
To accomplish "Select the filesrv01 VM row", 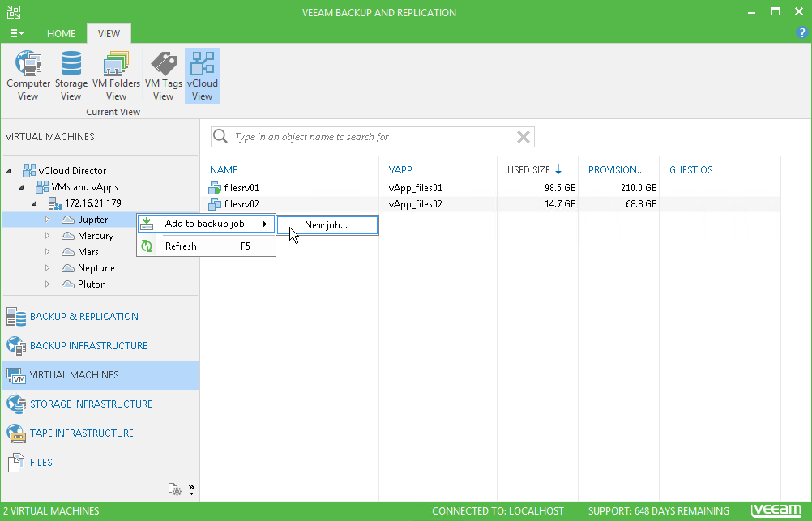I will (x=490, y=188).
